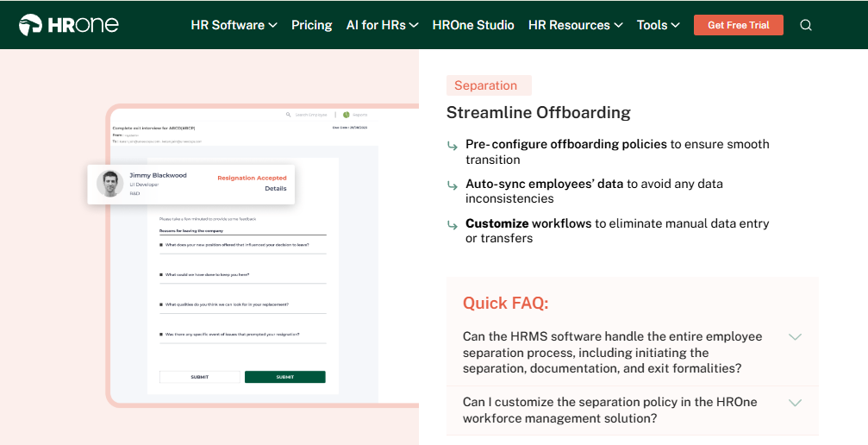Viewport: 868px width, 445px height.
Task: Expand FAQ about handling entire separation process
Action: 632,353
